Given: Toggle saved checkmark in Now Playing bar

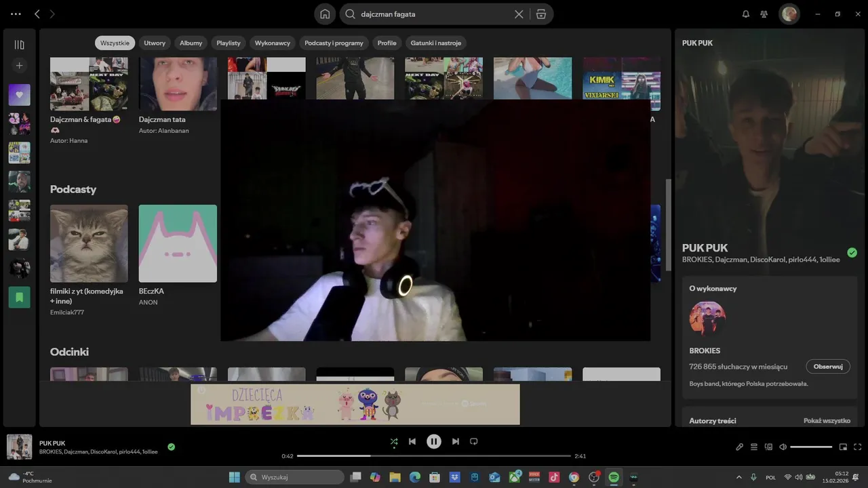Looking at the screenshot, I should tap(171, 447).
